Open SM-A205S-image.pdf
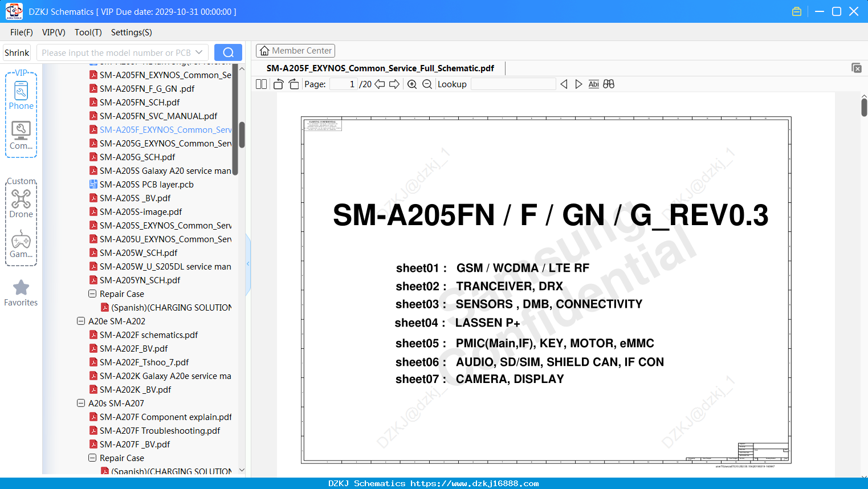This screenshot has width=868, height=489. pos(136,212)
